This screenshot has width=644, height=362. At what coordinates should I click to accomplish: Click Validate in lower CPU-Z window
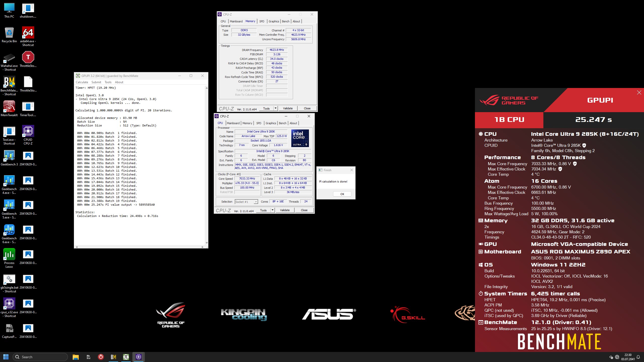[285, 210]
